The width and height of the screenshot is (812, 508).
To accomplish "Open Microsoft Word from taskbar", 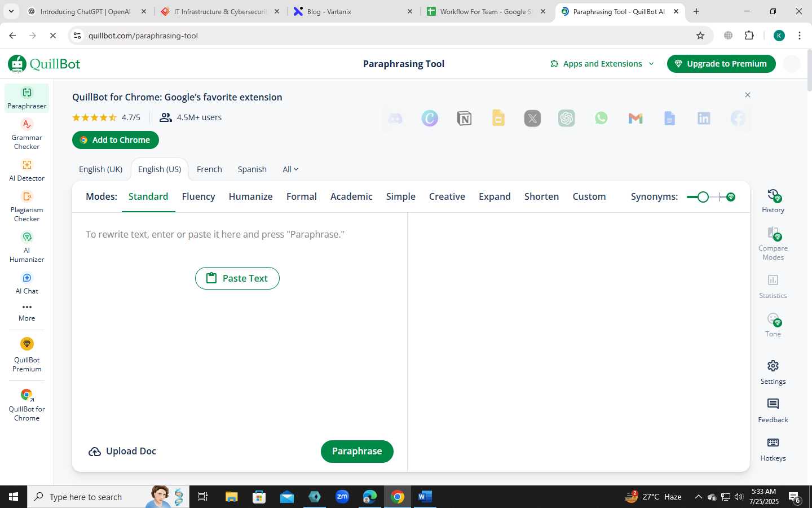I will 425,497.
